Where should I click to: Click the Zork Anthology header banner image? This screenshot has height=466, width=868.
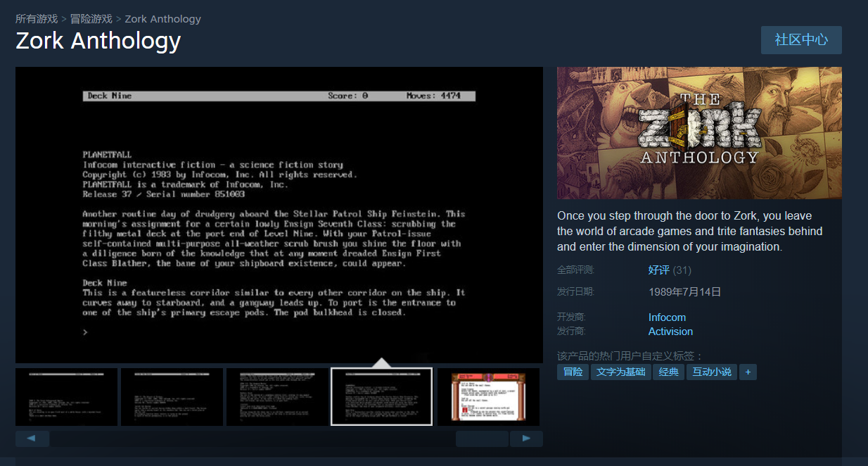point(699,133)
